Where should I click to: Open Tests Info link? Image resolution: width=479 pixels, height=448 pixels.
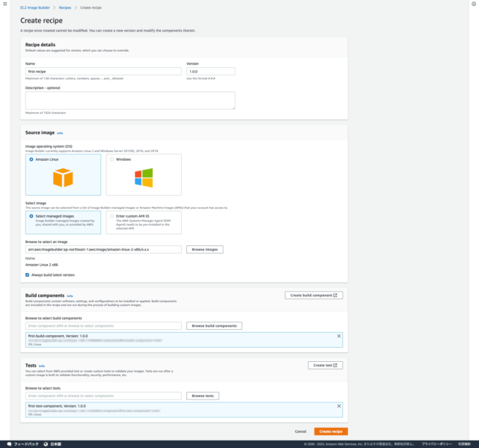[x=42, y=366]
